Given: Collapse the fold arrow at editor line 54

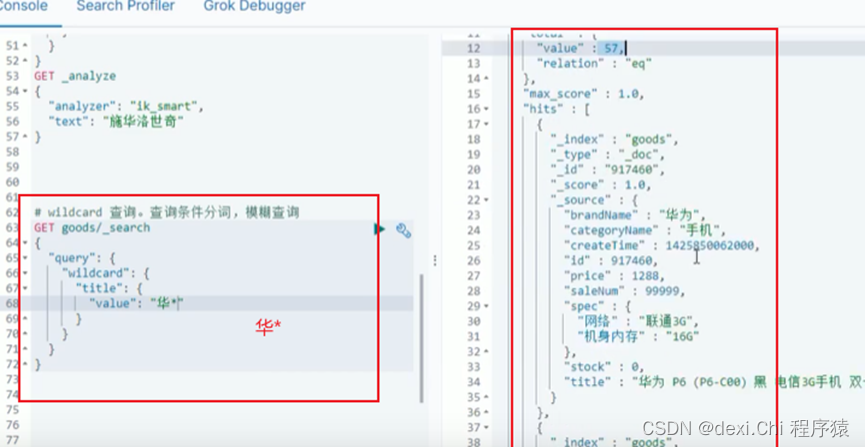Looking at the screenshot, I should 25,91.
